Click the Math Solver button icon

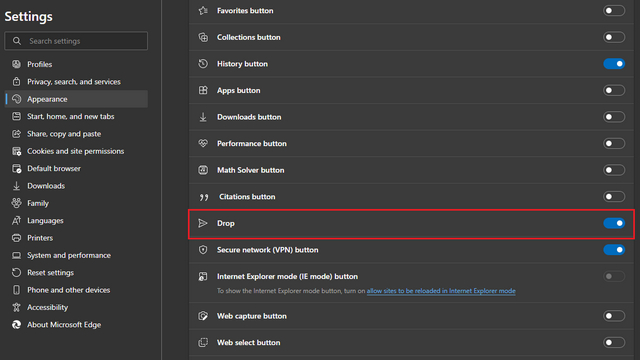tap(203, 170)
